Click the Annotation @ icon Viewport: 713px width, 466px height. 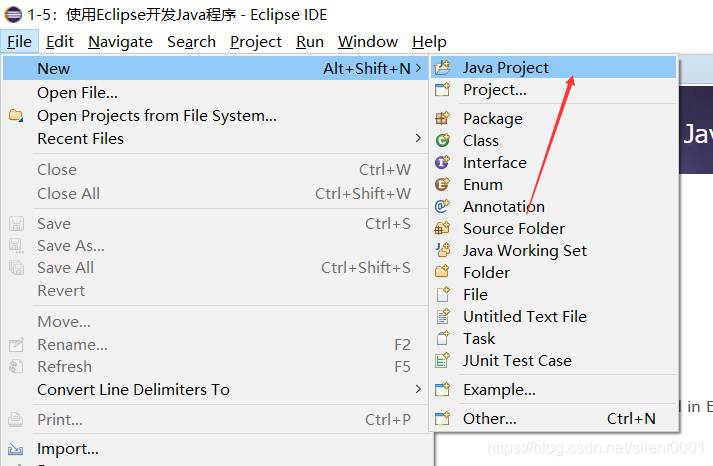tap(442, 206)
